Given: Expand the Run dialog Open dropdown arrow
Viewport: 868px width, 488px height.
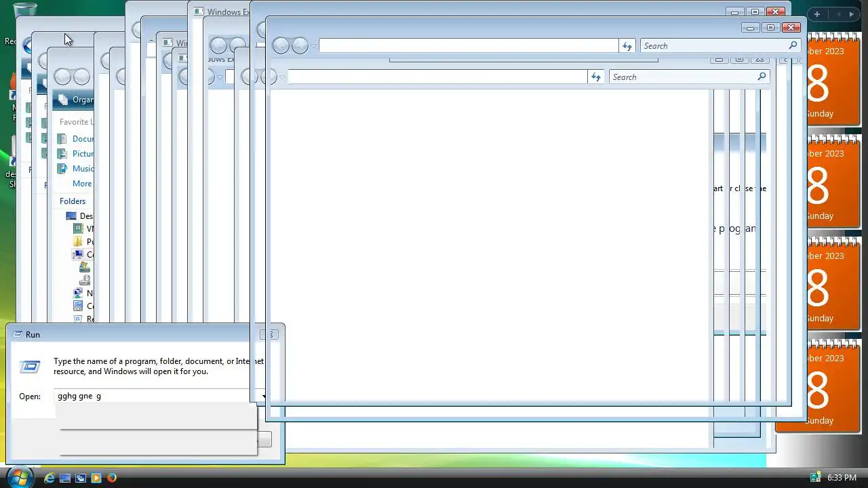Looking at the screenshot, I should click(x=263, y=396).
